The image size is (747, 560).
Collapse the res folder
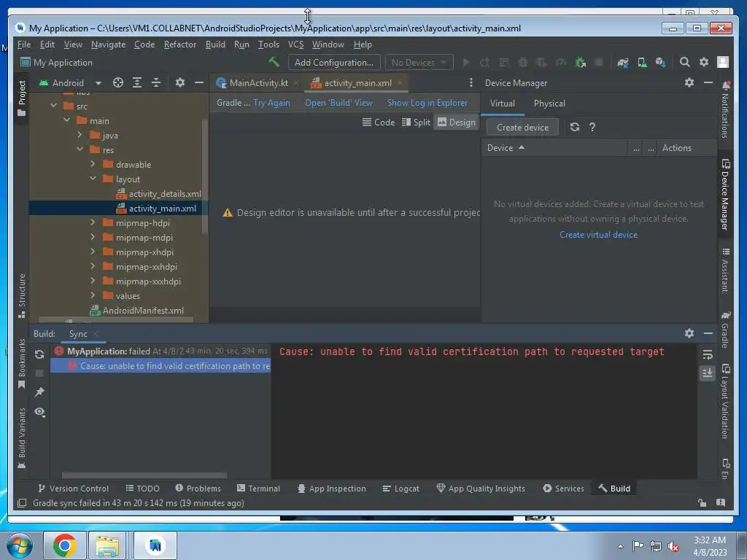tap(80, 149)
